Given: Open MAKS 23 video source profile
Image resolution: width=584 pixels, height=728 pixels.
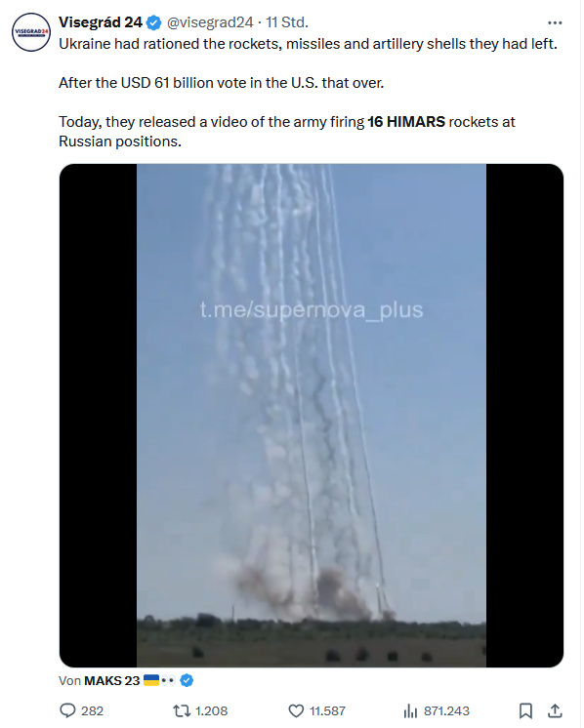Looking at the screenshot, I should [112, 680].
